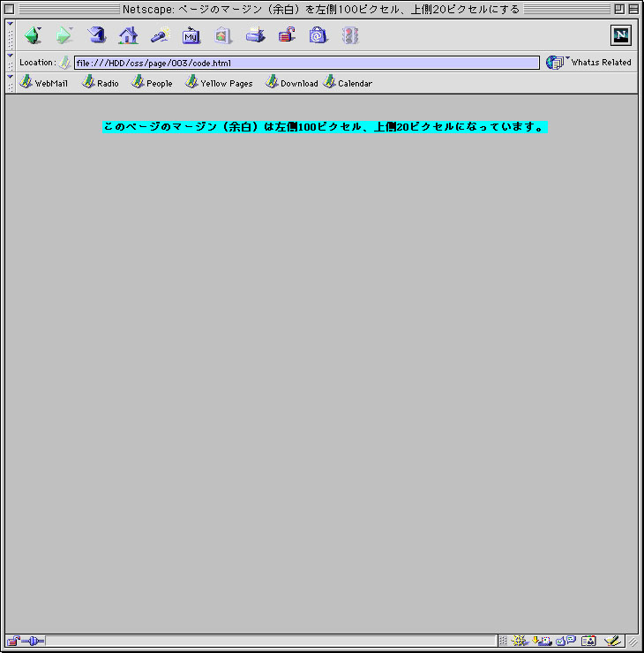
Task: Open the What's Related button
Action: click(588, 63)
